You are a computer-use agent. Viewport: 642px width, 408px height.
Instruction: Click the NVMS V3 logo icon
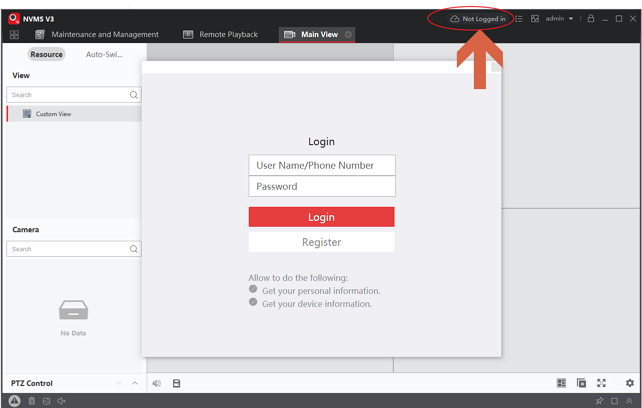14,18
